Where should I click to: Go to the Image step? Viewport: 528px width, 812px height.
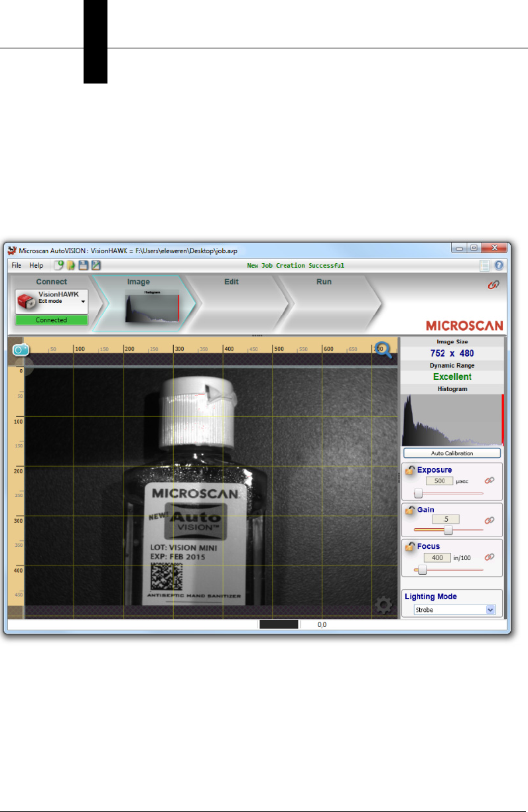(x=139, y=282)
